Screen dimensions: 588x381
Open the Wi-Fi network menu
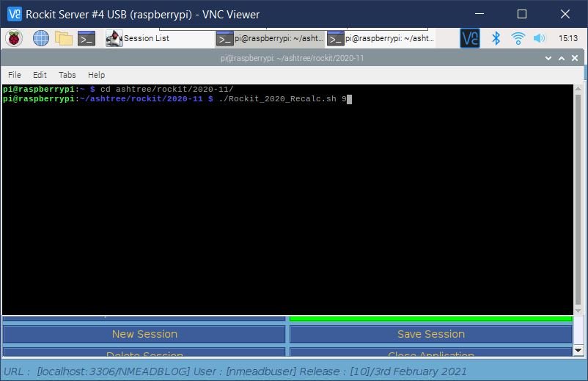pyautogui.click(x=518, y=38)
